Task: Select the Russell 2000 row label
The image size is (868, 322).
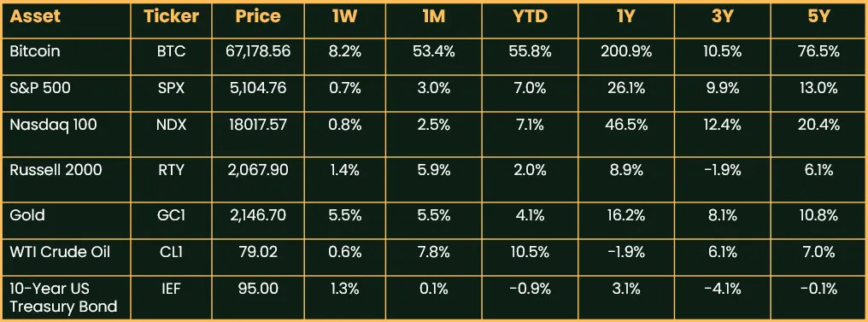Action: point(56,170)
